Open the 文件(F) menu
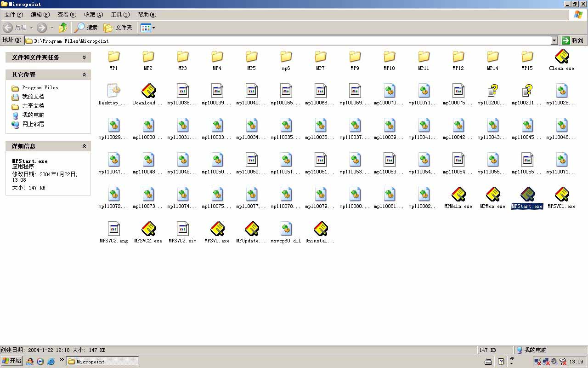Image resolution: width=588 pixels, height=368 pixels. tap(14, 15)
